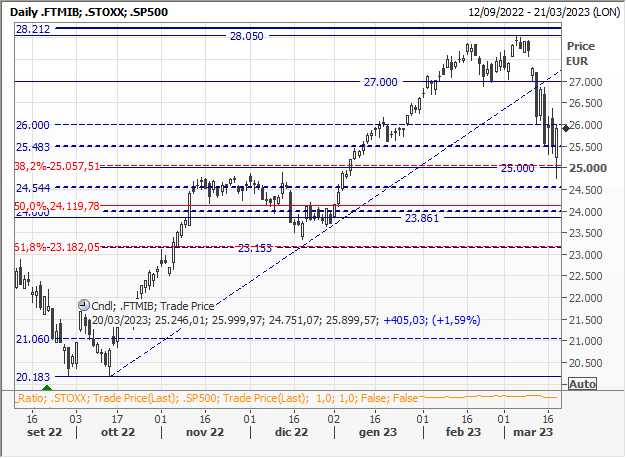
Task: Select the 50,0% Fibonacci retracement label
Action: point(58,206)
